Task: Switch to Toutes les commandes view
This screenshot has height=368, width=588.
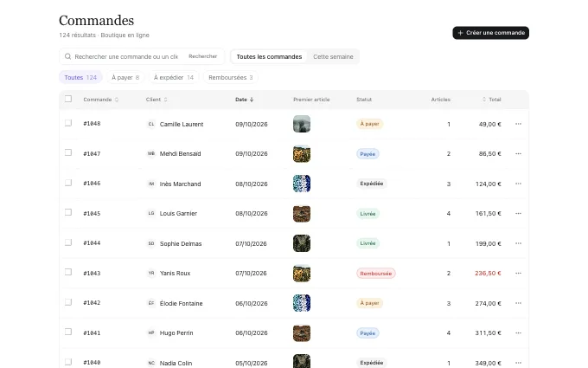Action: (269, 56)
